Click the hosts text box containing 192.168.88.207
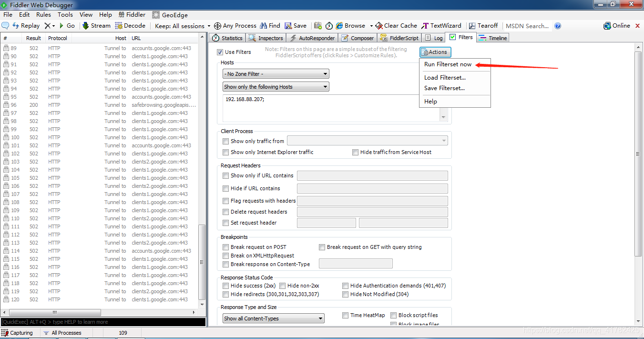 [335, 108]
